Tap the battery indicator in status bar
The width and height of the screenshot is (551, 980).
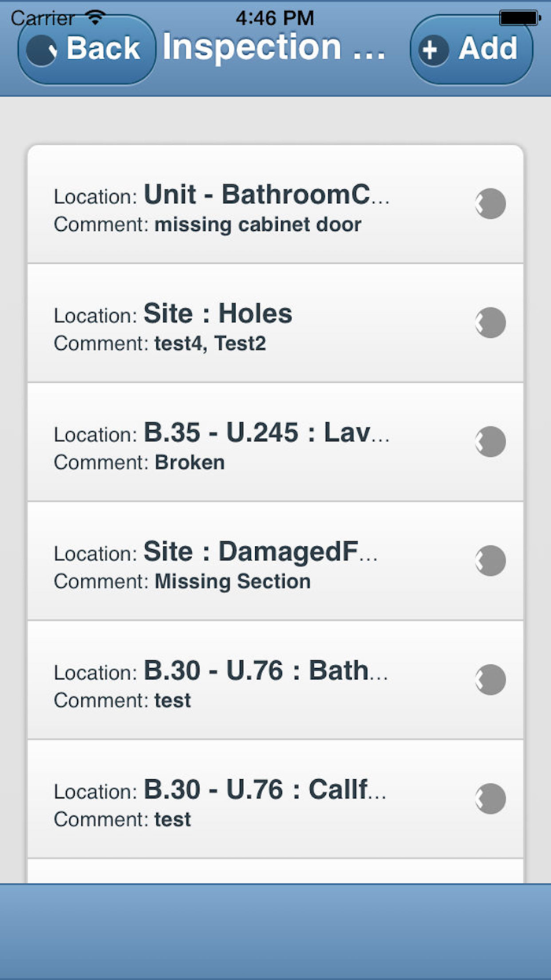click(x=519, y=17)
